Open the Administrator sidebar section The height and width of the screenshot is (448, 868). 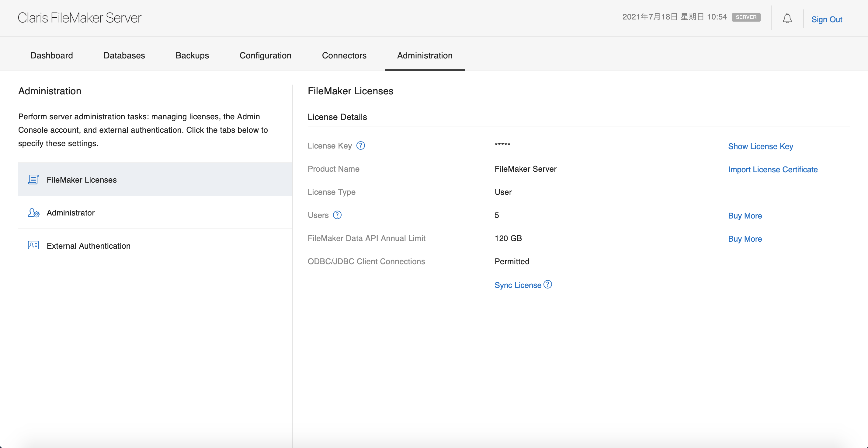point(155,213)
